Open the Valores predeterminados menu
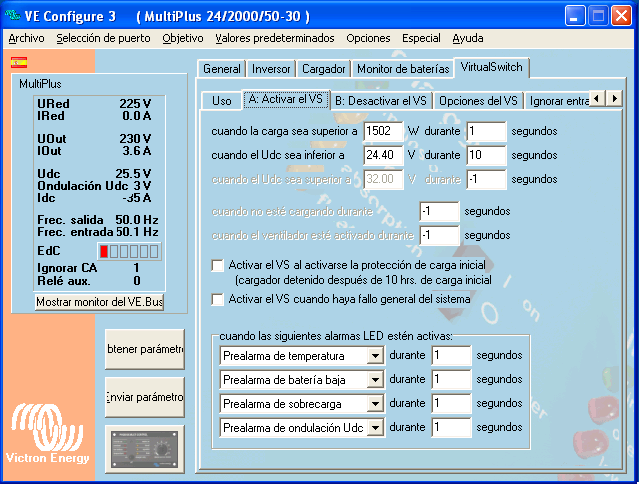 275,38
